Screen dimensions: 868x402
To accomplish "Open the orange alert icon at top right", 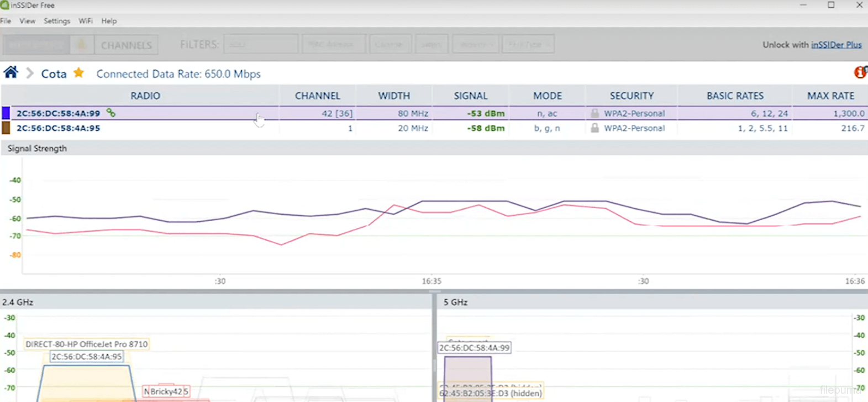I will click(860, 72).
